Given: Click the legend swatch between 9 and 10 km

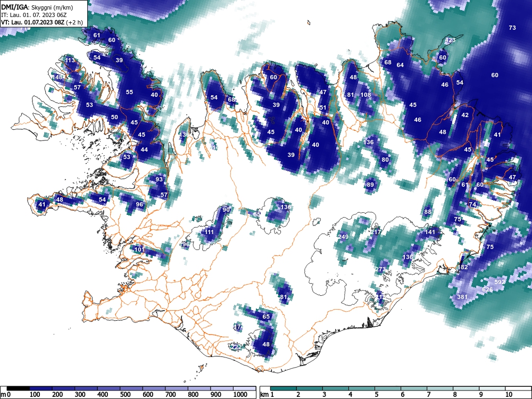Looking at the screenshot, I should click(x=492, y=388).
